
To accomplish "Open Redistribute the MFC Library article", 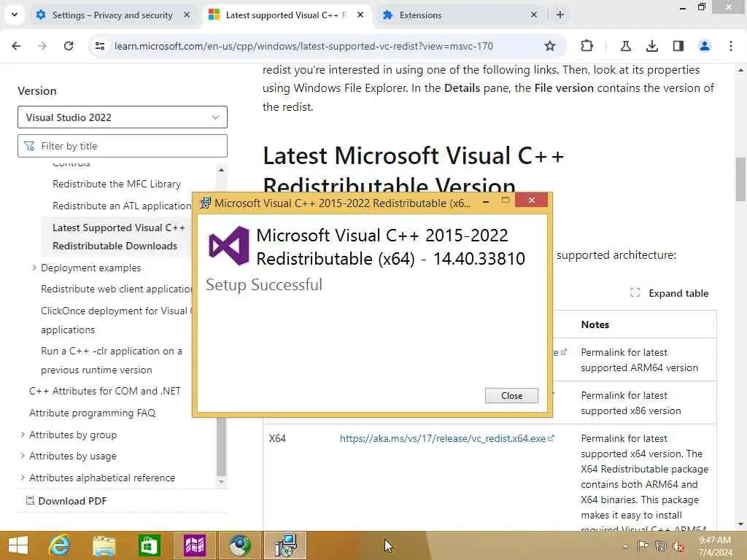I will [117, 184].
